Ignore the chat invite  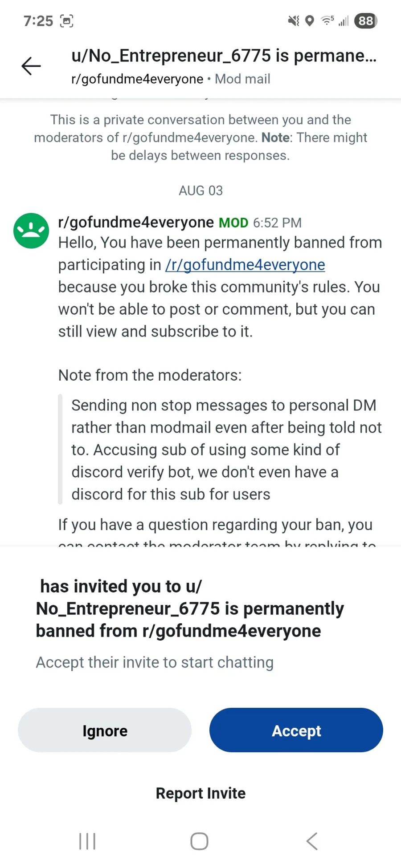coord(105,730)
